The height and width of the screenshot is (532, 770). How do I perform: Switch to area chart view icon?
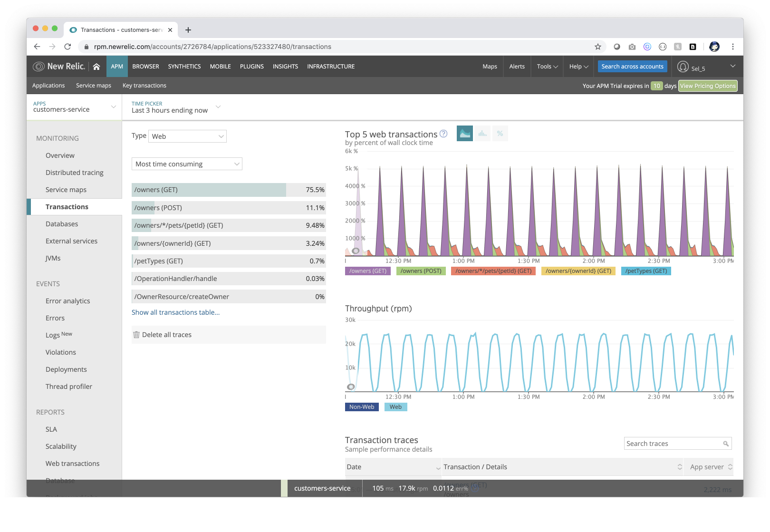(x=465, y=134)
